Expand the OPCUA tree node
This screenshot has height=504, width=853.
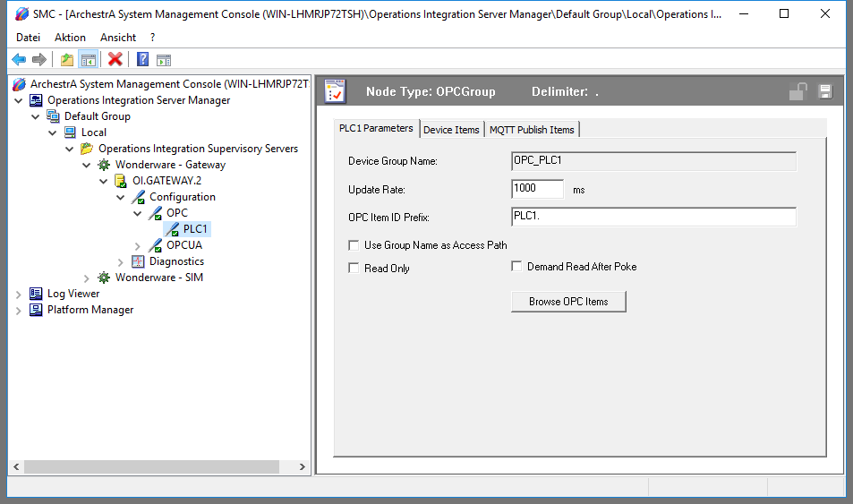coord(138,245)
